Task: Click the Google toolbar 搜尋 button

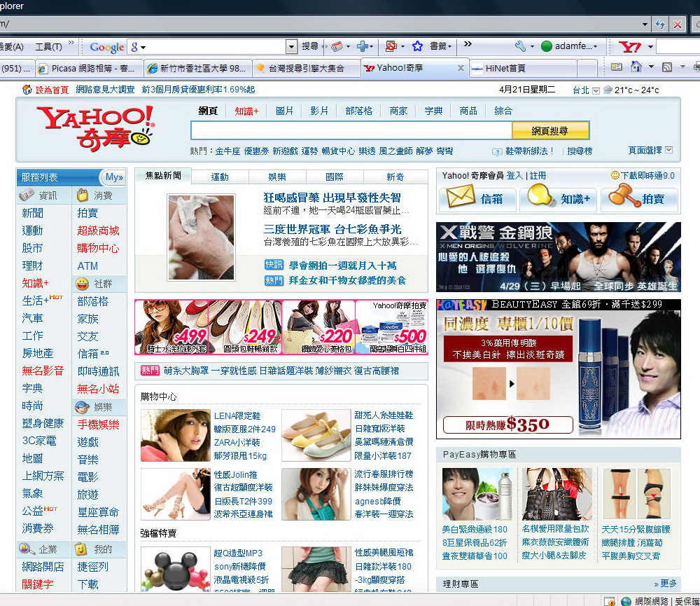Action: (310, 46)
